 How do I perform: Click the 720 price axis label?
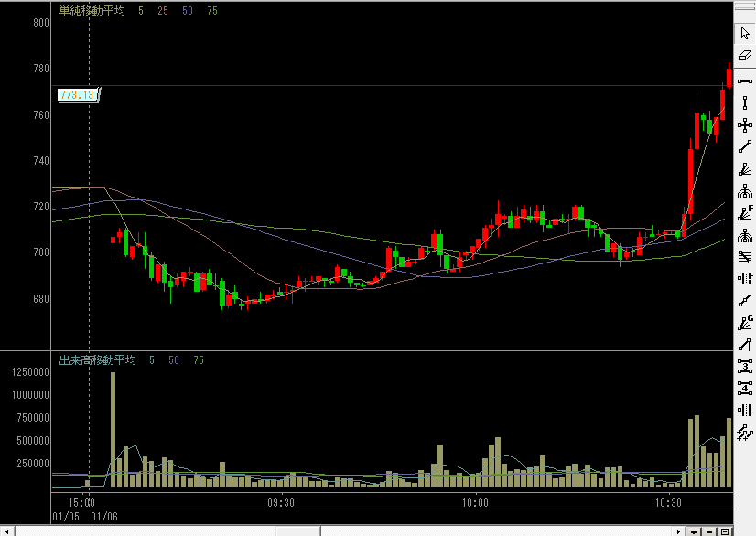click(x=41, y=207)
